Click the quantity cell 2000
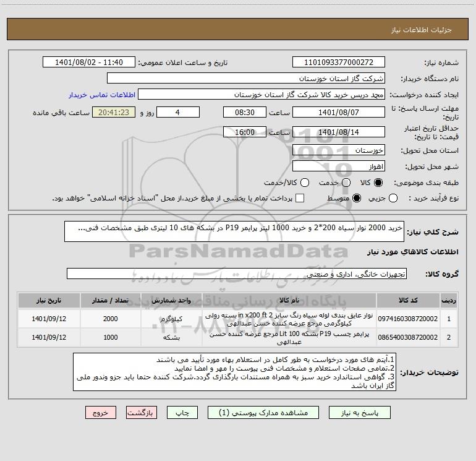Screen dimensions: 476x461 pos(110,319)
